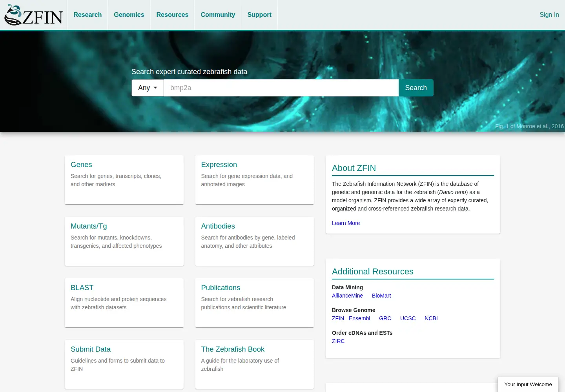Image resolution: width=565 pixels, height=392 pixels.
Task: Open the UCSC genome link
Action: point(408,318)
